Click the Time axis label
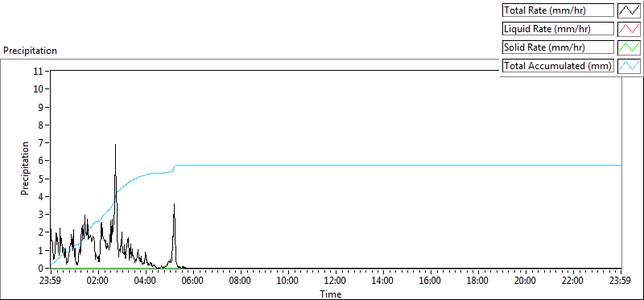The width and height of the screenshot is (644, 300). click(331, 294)
